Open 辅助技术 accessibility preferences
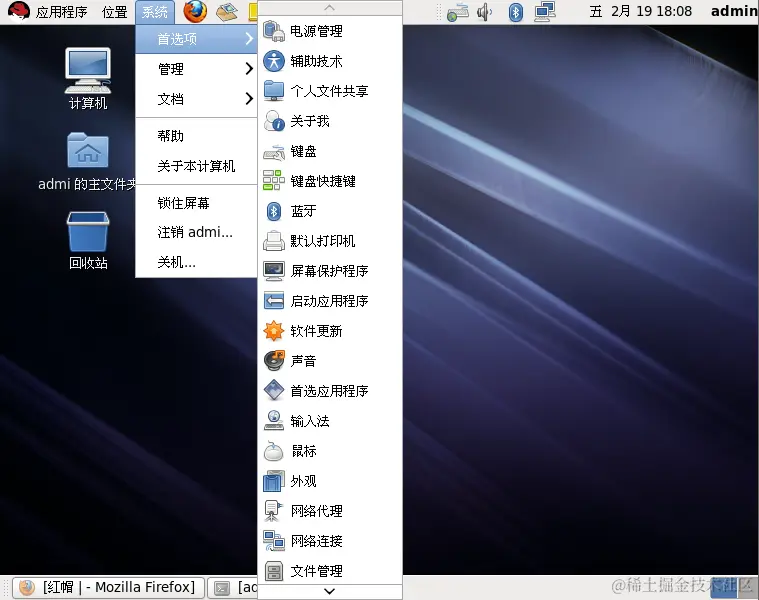This screenshot has height=600, width=759. click(330, 61)
